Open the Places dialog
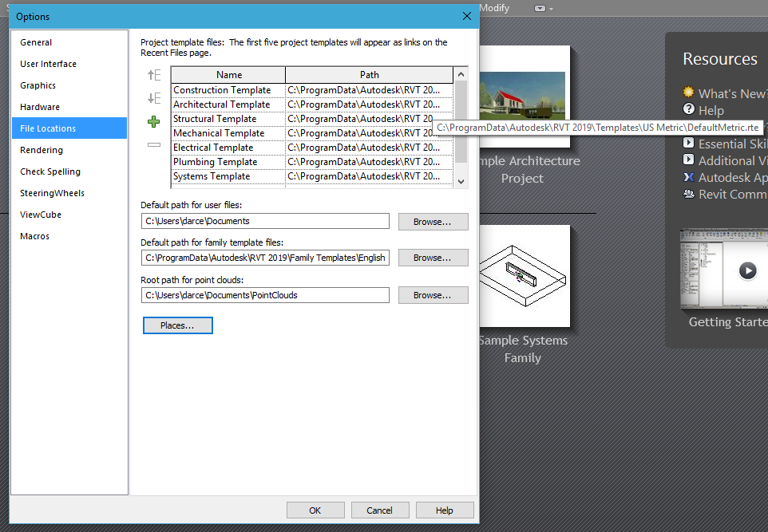 point(177,325)
